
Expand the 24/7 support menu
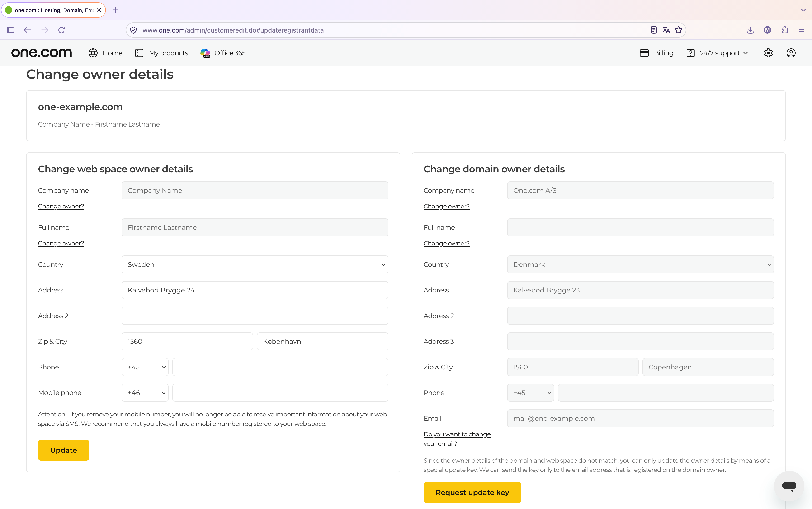[718, 53]
